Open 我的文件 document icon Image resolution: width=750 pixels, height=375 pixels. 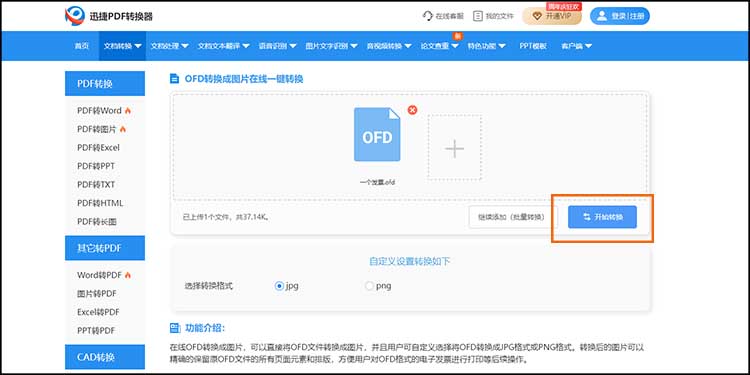(x=477, y=16)
